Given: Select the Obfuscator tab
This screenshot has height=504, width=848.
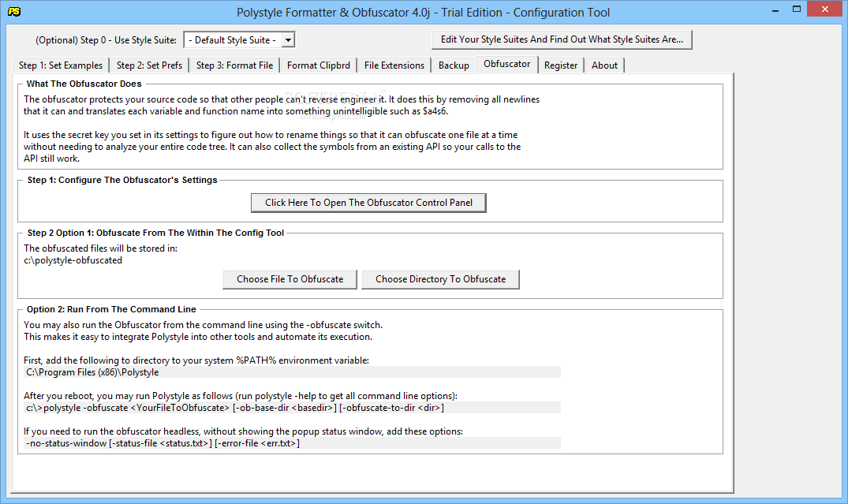Looking at the screenshot, I should click(x=506, y=64).
